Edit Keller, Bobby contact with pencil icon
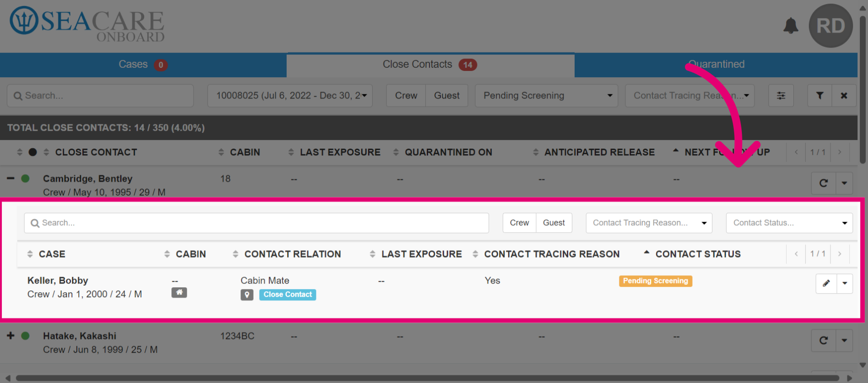Screen dimensions: 868x383 click(826, 283)
